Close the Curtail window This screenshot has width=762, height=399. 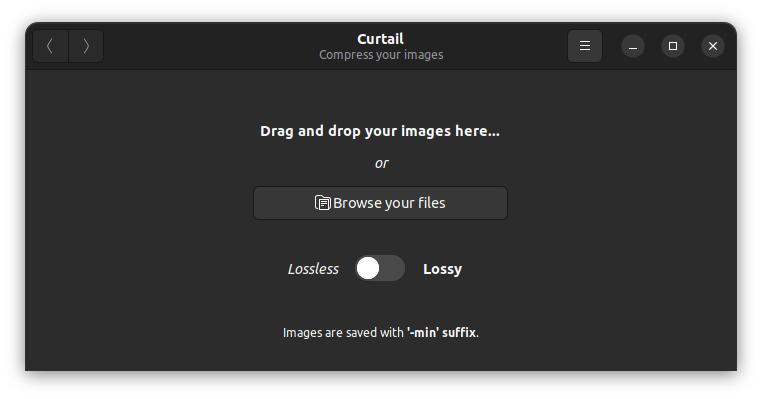pyautogui.click(x=712, y=46)
